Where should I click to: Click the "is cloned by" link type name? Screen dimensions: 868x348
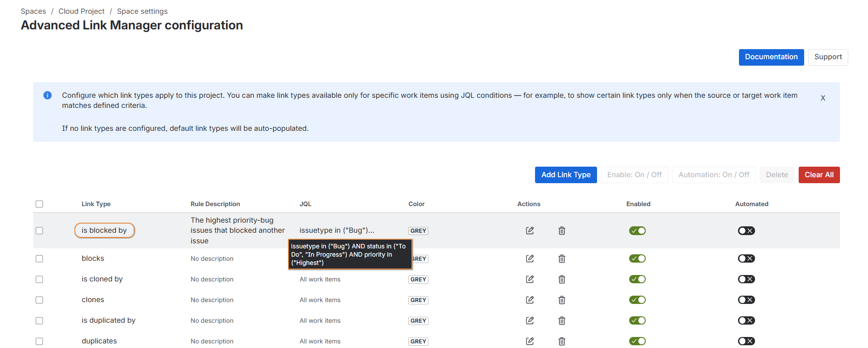tap(102, 279)
